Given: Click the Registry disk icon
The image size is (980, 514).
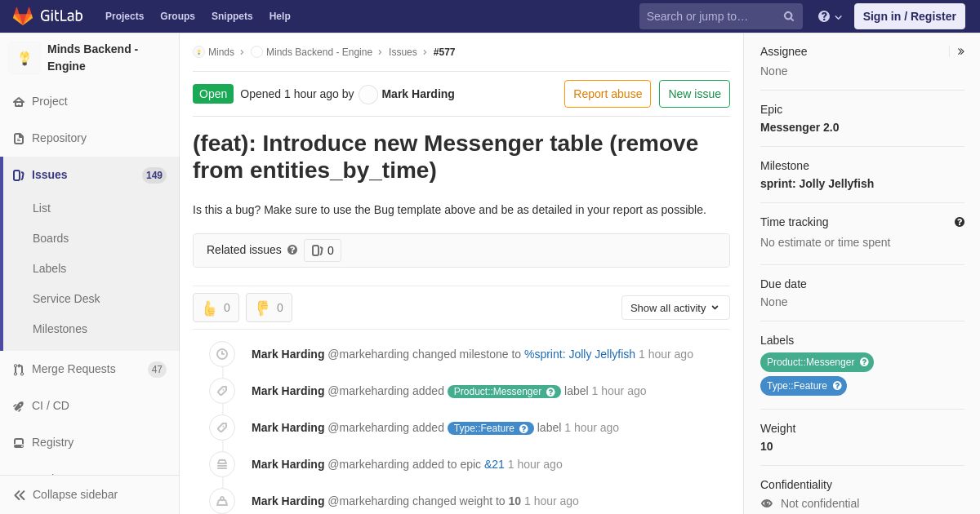Looking at the screenshot, I should [19, 443].
